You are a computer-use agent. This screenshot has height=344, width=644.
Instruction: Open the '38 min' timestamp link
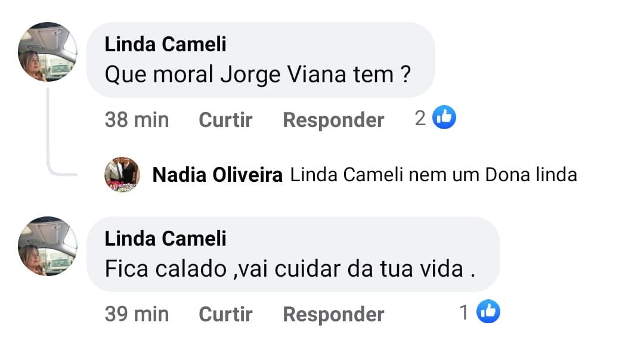click(x=137, y=120)
